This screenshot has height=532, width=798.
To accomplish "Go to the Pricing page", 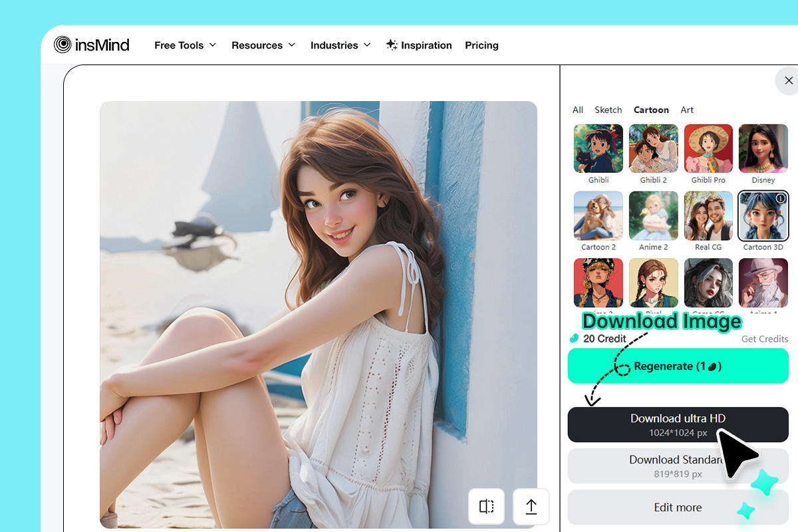I will 481,45.
